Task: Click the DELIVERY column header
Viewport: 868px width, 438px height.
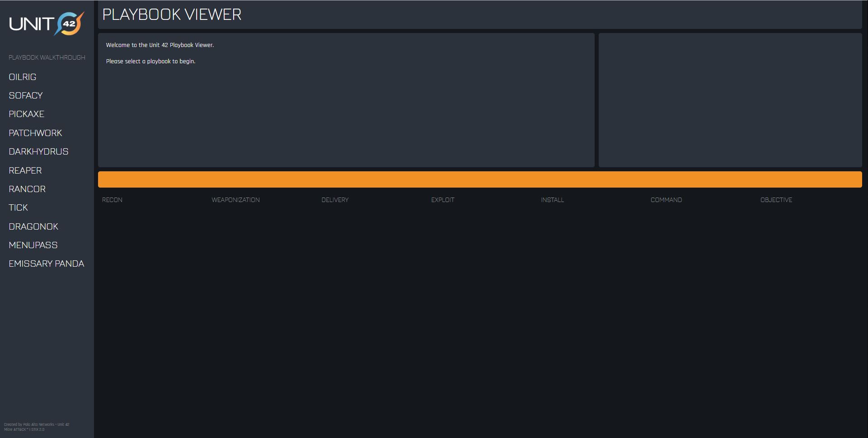Action: pyautogui.click(x=335, y=200)
